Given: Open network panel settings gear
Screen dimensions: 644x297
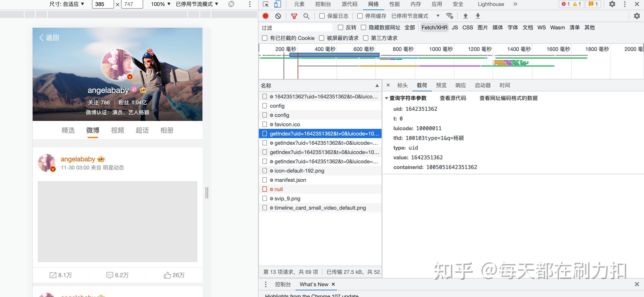Looking at the screenshot, I should point(637,16).
